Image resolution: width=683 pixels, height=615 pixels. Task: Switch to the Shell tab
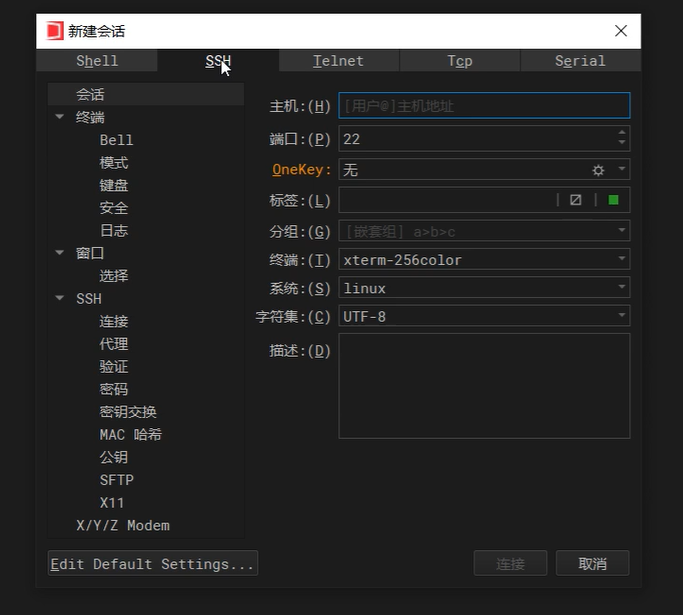97,61
